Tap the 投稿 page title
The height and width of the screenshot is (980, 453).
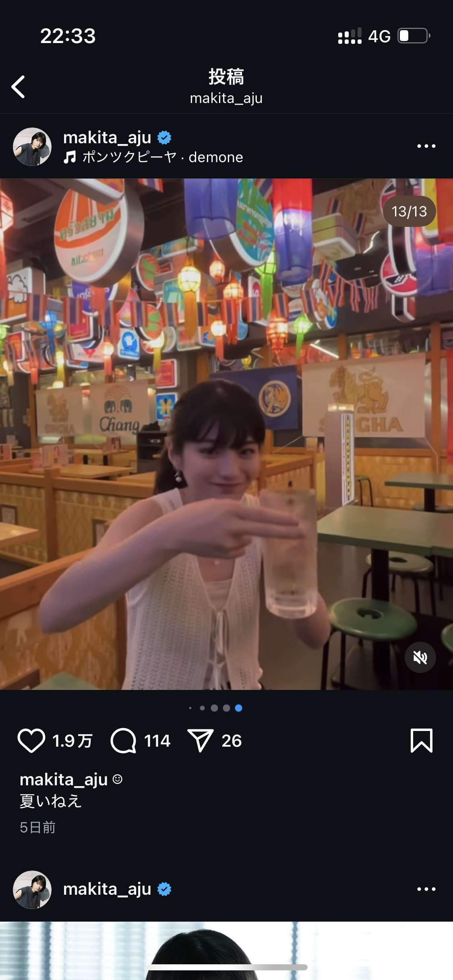tap(226, 76)
